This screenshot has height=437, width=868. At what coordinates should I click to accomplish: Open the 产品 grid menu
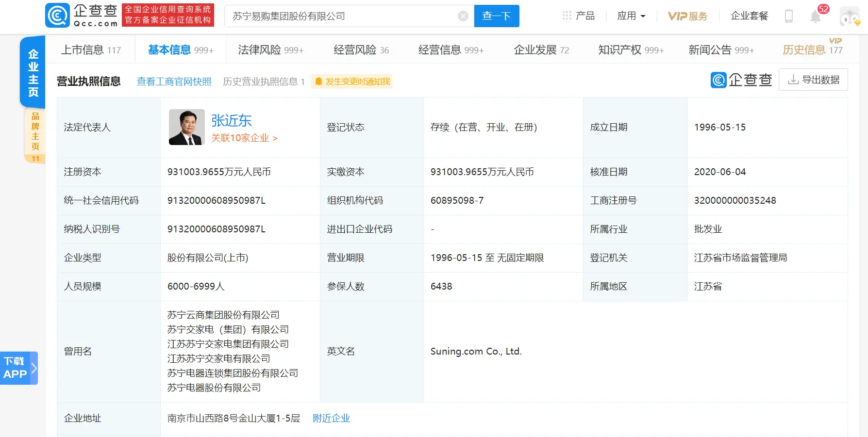coord(578,16)
